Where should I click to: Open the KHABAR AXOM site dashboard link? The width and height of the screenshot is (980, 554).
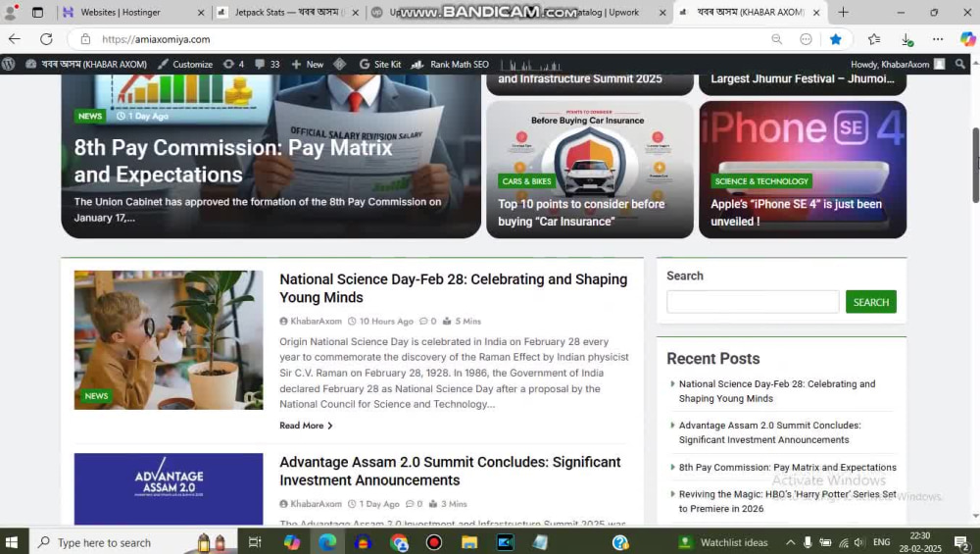pos(86,64)
